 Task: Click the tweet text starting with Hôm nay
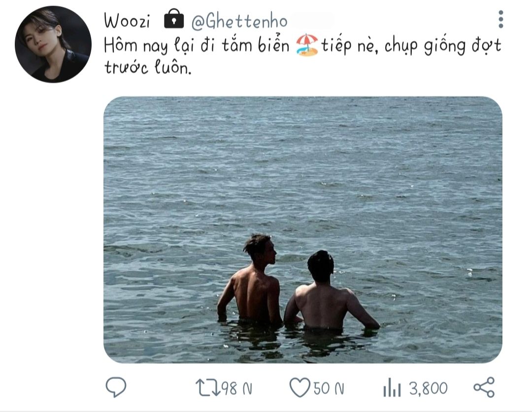click(x=197, y=46)
